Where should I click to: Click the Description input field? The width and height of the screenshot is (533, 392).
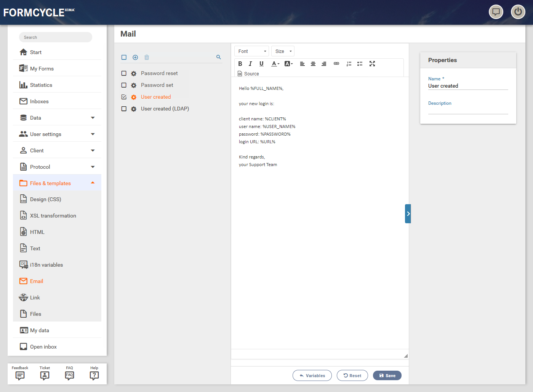468,110
